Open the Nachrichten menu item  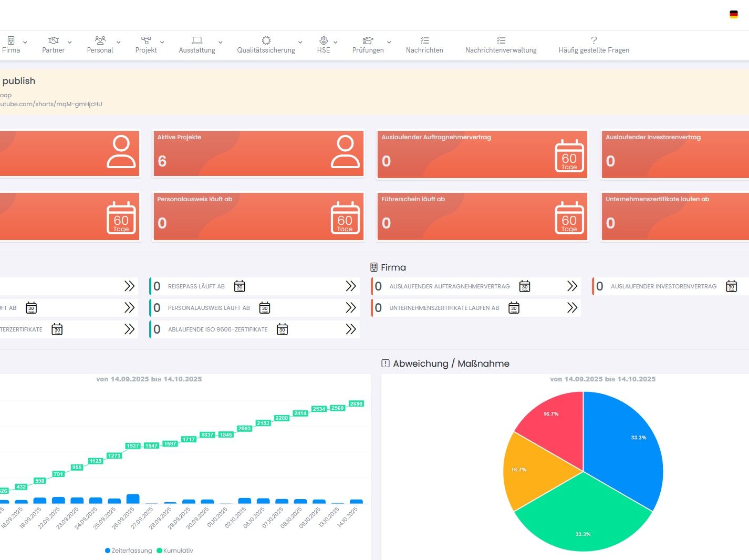424,45
